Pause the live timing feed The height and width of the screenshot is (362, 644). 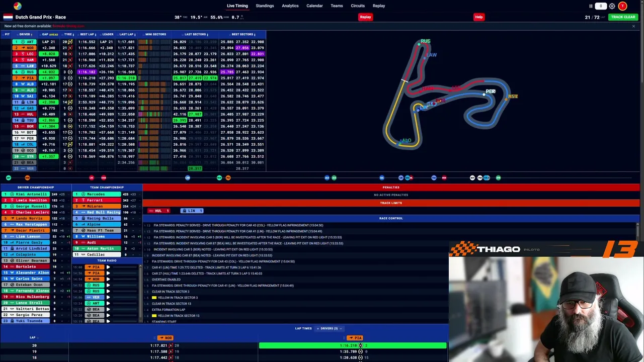(x=591, y=6)
